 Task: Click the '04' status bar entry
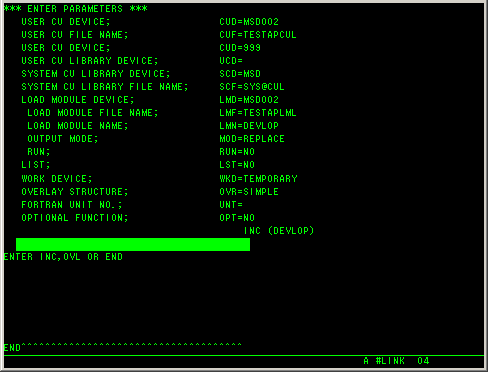click(423, 361)
